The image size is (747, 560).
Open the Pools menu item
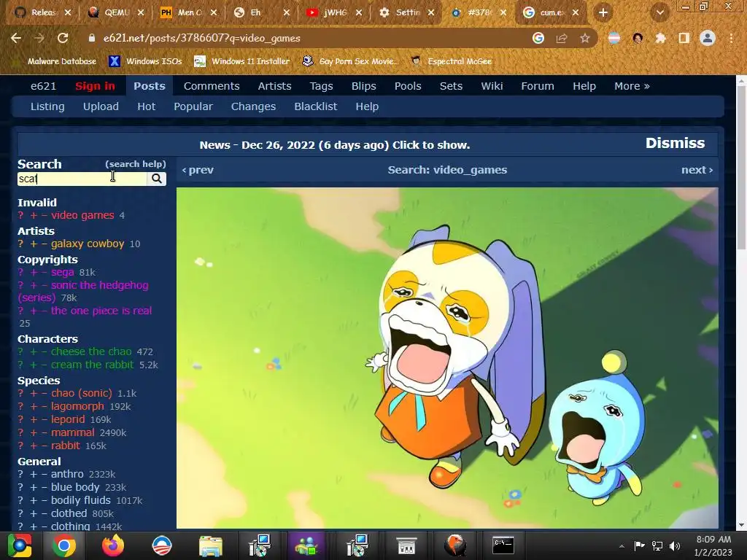(408, 86)
